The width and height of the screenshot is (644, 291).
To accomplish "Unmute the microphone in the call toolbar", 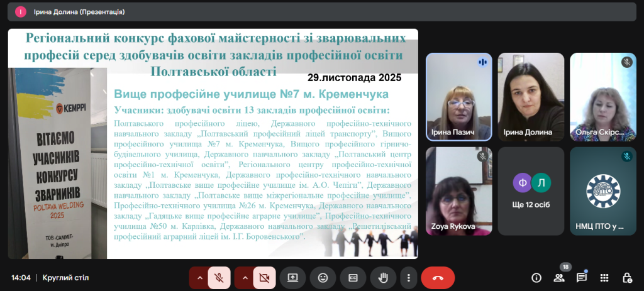I will click(x=219, y=277).
